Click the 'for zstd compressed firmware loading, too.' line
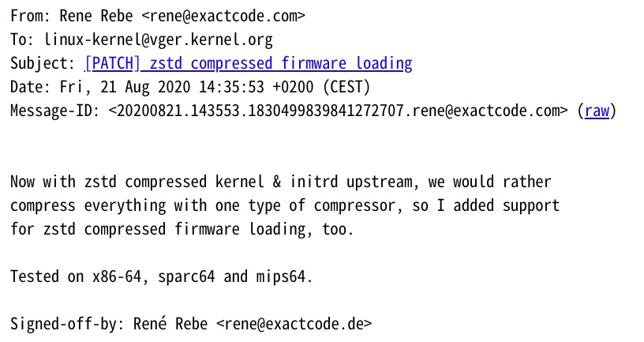644x342 pixels. [x=182, y=229]
